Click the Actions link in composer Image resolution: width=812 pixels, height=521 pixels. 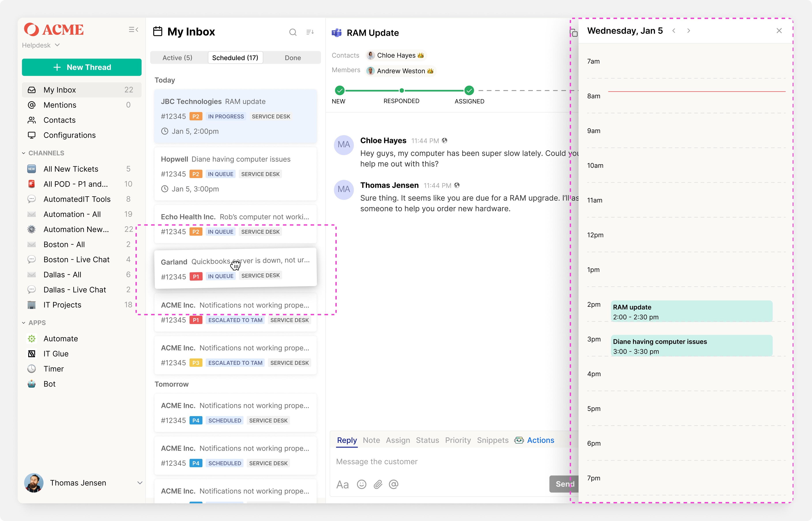(540, 440)
